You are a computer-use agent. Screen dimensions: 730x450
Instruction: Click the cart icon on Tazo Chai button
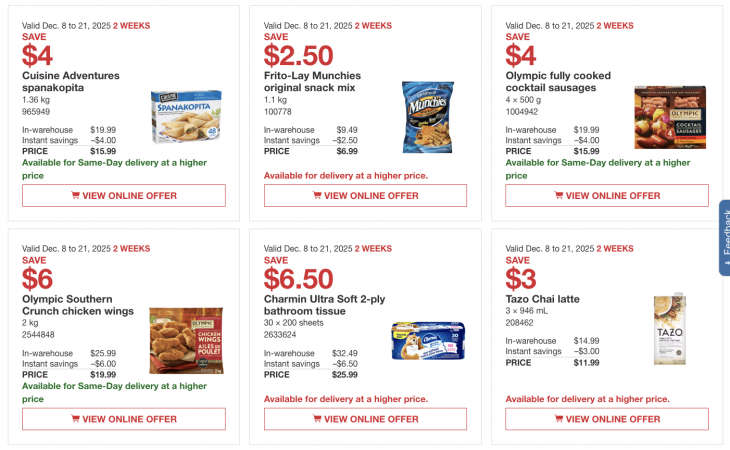coord(560,419)
